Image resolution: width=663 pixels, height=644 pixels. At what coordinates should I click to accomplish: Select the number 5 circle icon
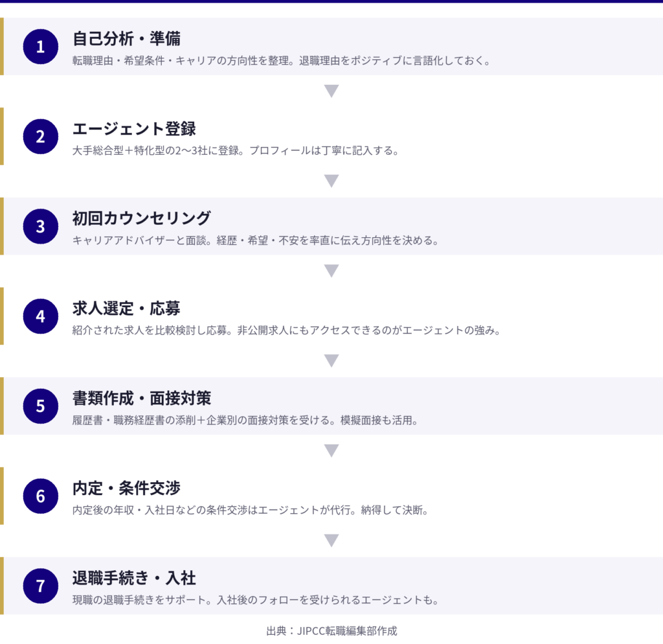[41, 406]
